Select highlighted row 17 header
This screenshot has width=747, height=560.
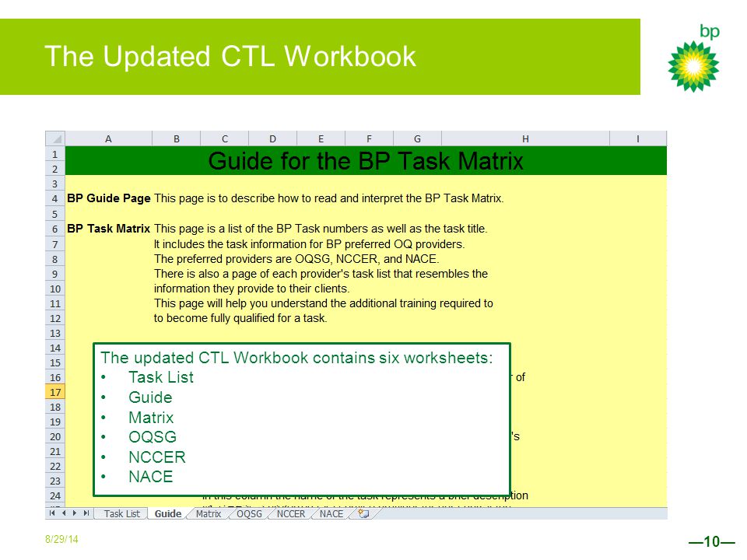click(55, 392)
